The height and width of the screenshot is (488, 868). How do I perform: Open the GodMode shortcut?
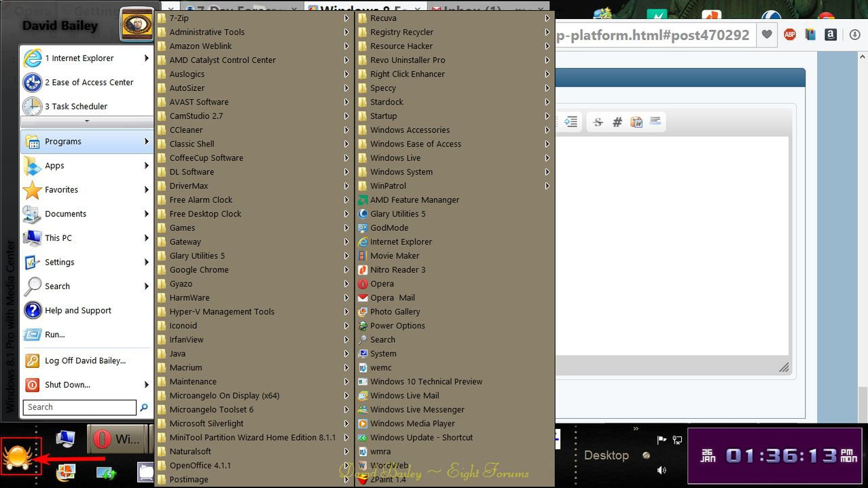pos(454,228)
